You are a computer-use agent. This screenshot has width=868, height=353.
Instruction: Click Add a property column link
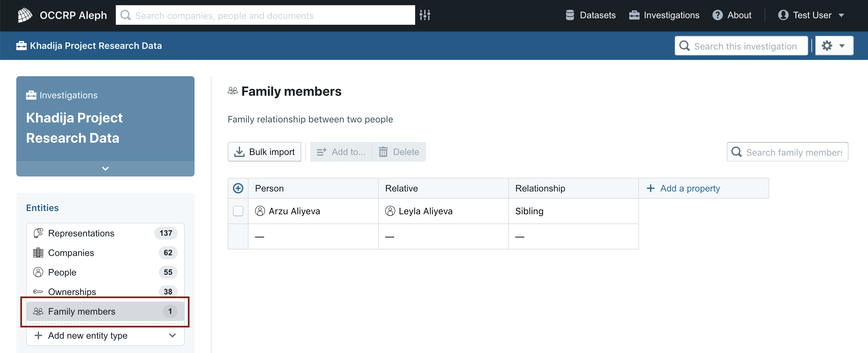tap(683, 188)
